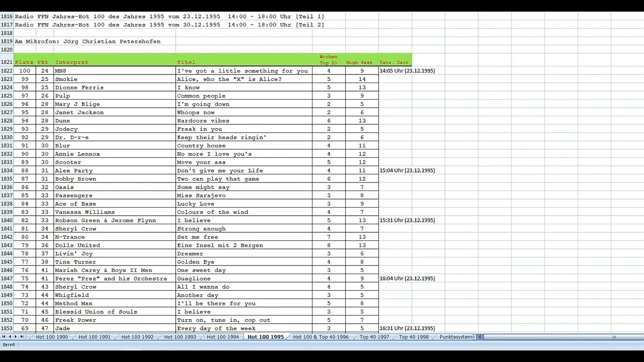Click the Platz column header cell
Image resolution: width=644 pixels, height=362 pixels.
(25, 60)
